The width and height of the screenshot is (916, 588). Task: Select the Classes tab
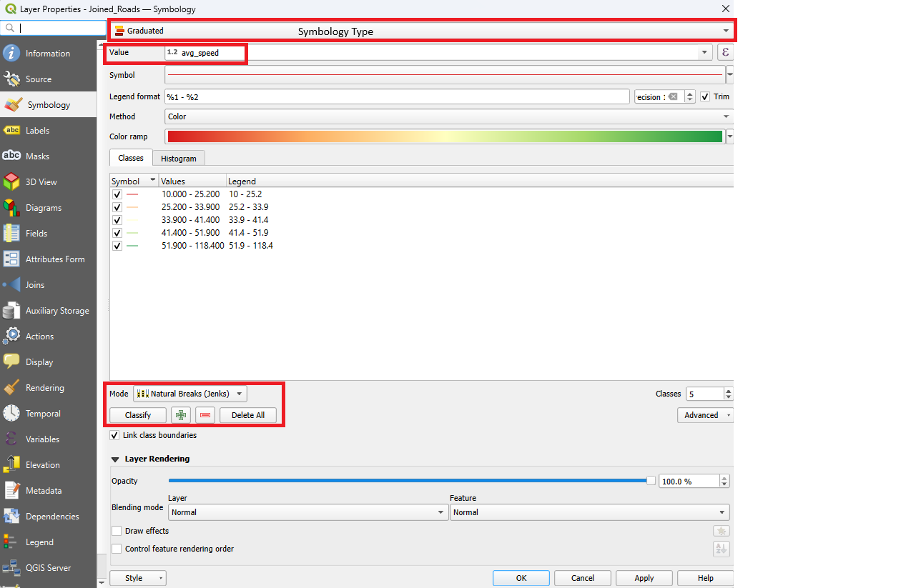(x=131, y=158)
